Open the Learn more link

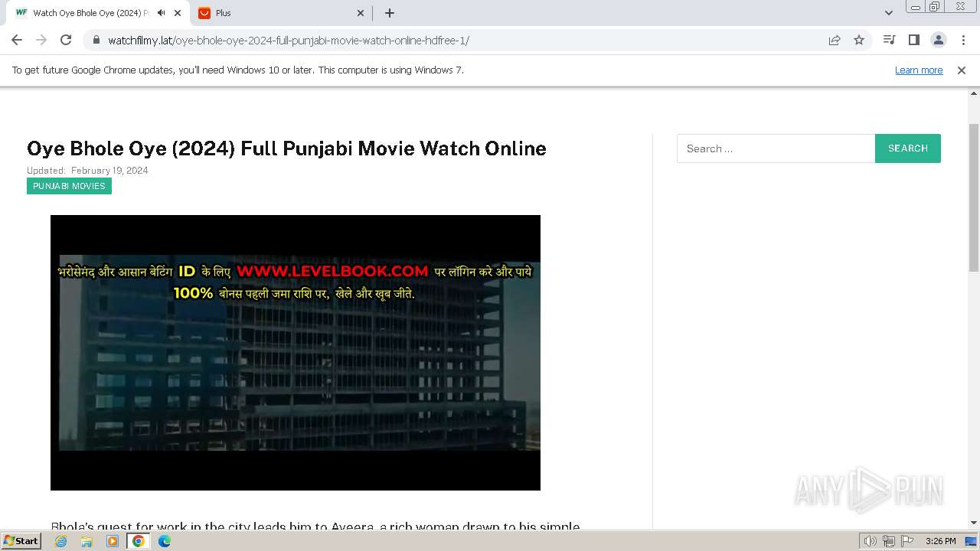click(x=919, y=70)
